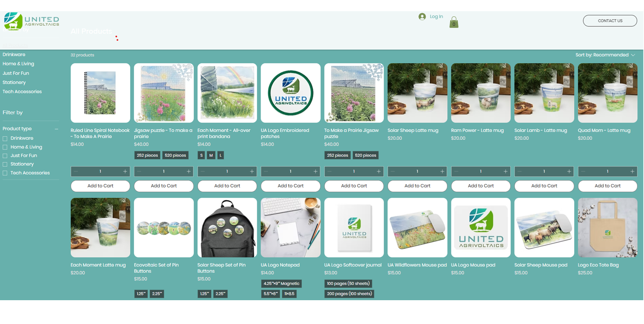Open the Stationery category in sidebar menu
The width and height of the screenshot is (644, 324).
coord(14,82)
